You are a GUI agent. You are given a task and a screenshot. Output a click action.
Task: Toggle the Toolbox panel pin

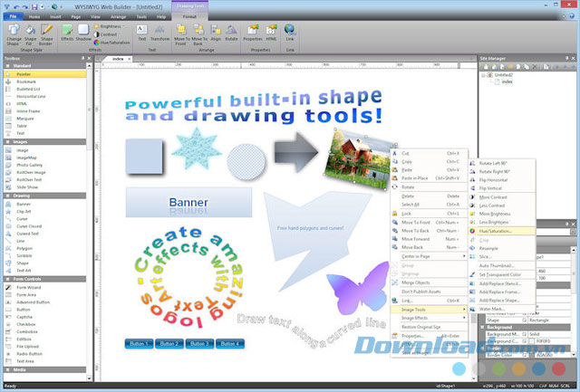(x=82, y=58)
